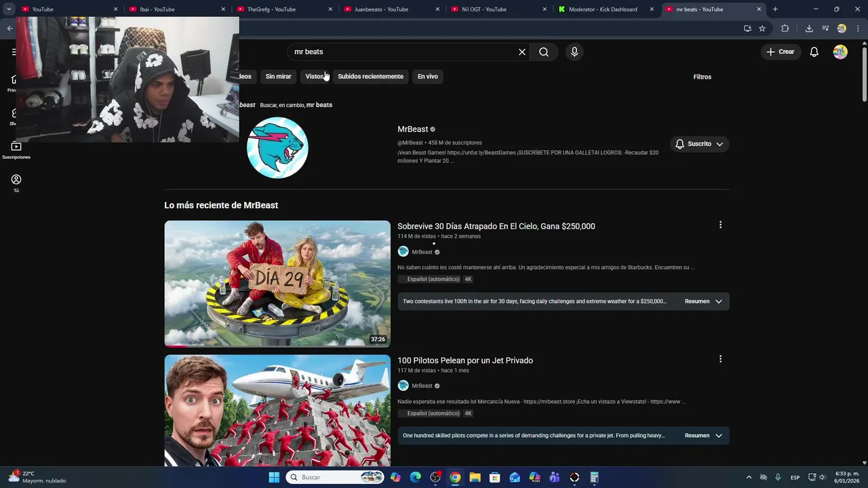Image resolution: width=868 pixels, height=488 pixels.
Task: Open new browser tab with plus
Action: (x=775, y=9)
